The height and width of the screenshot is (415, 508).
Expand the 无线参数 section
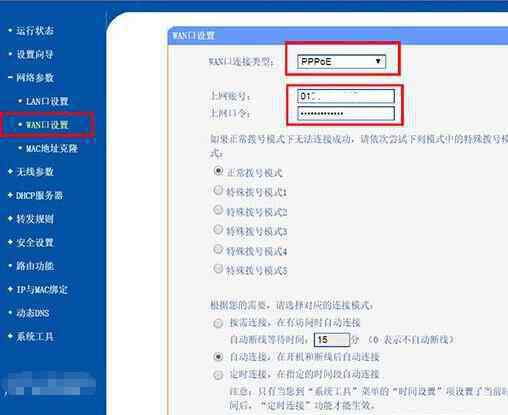tap(35, 172)
